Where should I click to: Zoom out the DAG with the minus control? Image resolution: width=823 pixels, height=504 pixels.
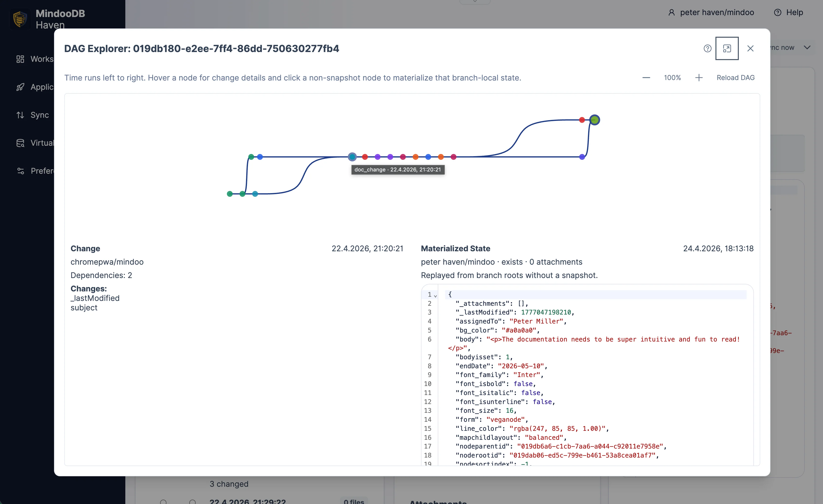(646, 77)
